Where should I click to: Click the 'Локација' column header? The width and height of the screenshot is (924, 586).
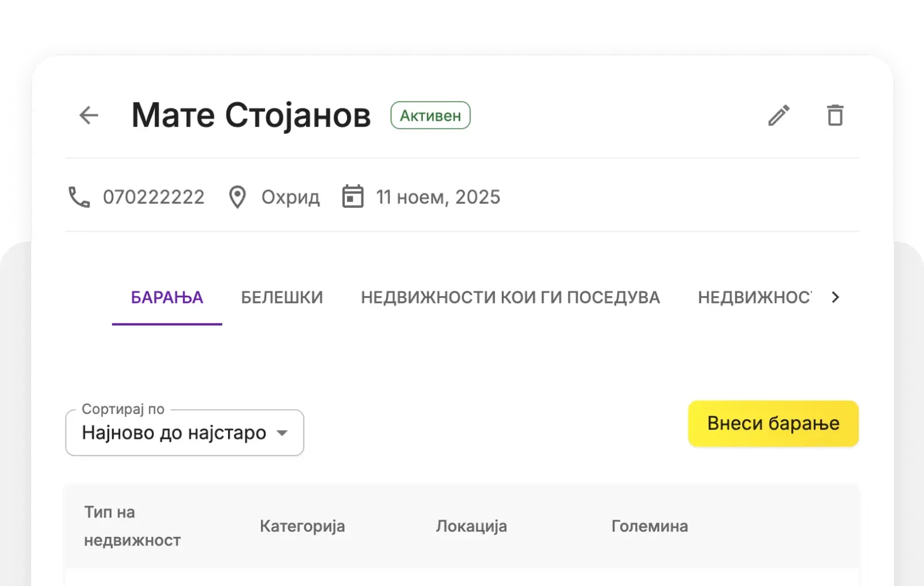pos(471,526)
